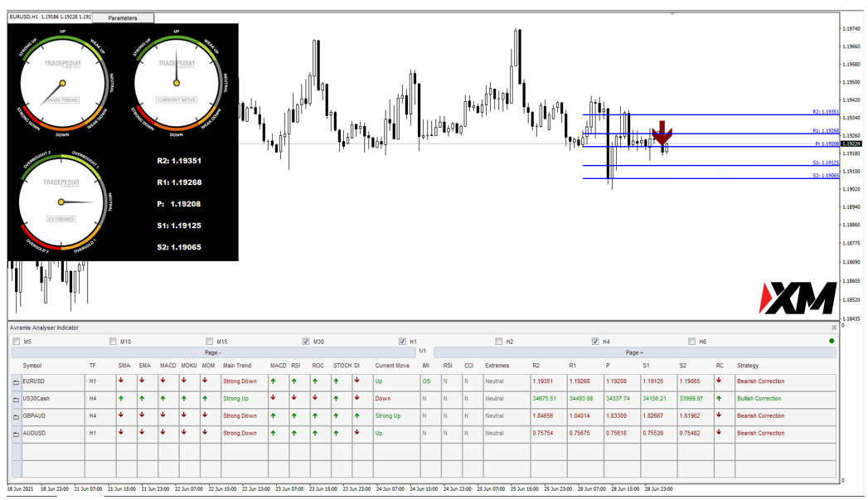Enable the M5 timeframe checkbox
The image size is (868, 500).
click(x=17, y=341)
